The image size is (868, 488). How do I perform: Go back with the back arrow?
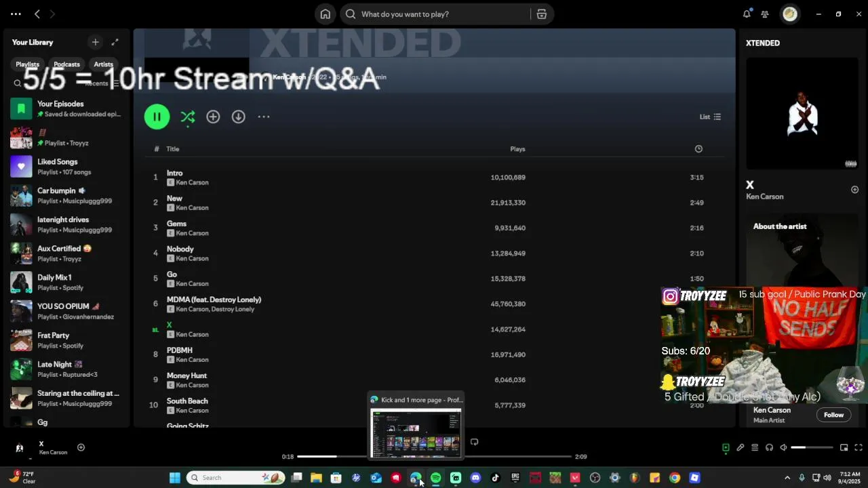click(x=37, y=14)
